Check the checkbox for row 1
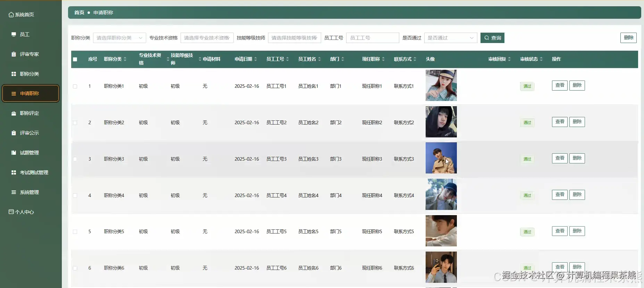 click(75, 86)
